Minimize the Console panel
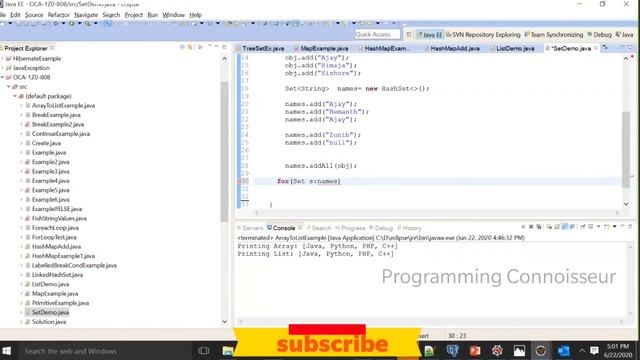This screenshot has height=360, width=640. pos(622,226)
